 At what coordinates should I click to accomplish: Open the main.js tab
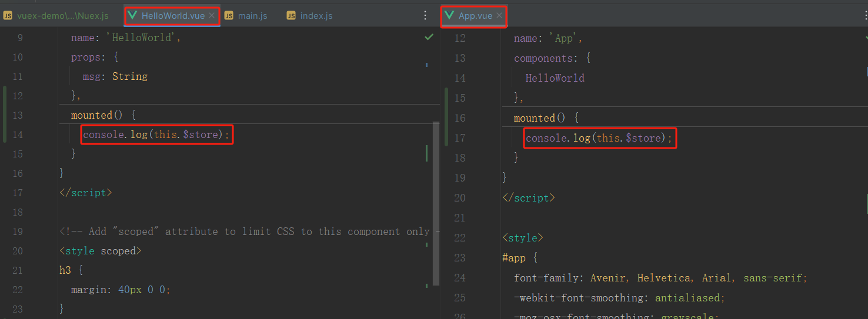pos(246,16)
